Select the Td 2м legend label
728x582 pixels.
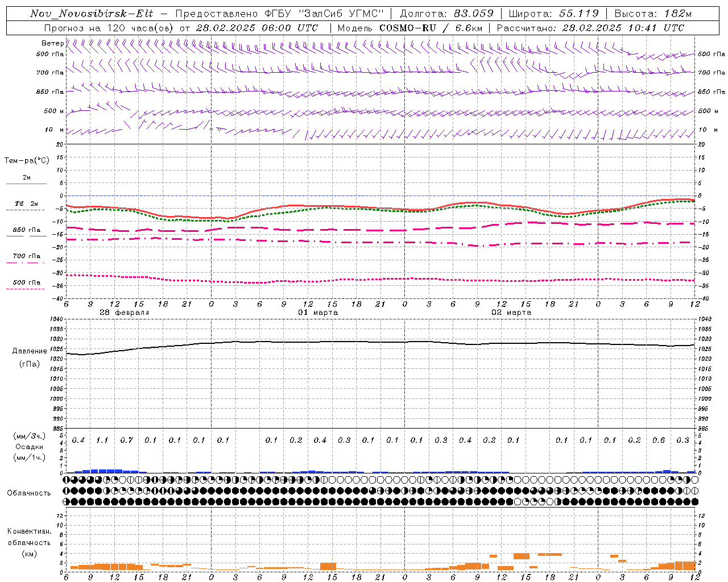[x=26, y=203]
